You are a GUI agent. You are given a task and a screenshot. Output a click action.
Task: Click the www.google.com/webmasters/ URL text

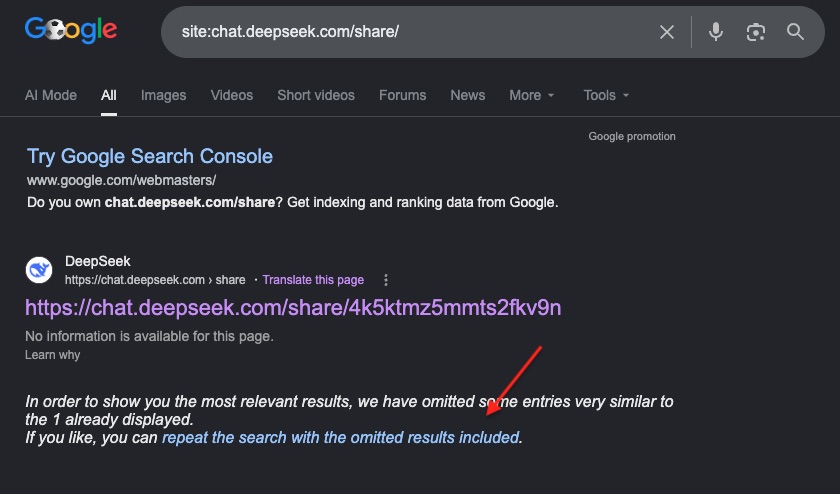[x=122, y=181]
